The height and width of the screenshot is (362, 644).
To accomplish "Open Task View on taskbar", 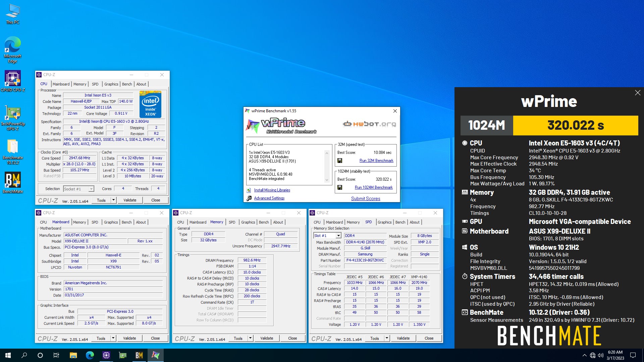I will pos(56,355).
